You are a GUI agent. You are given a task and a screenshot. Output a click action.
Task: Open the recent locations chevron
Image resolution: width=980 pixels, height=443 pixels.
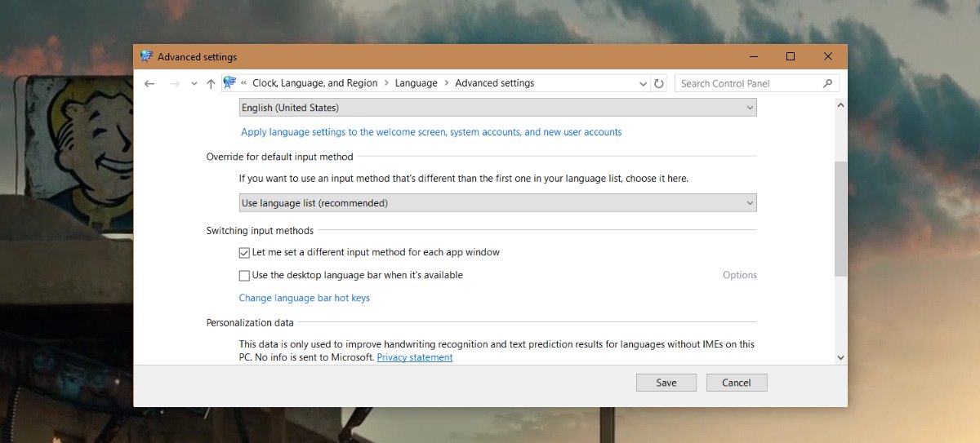(194, 83)
